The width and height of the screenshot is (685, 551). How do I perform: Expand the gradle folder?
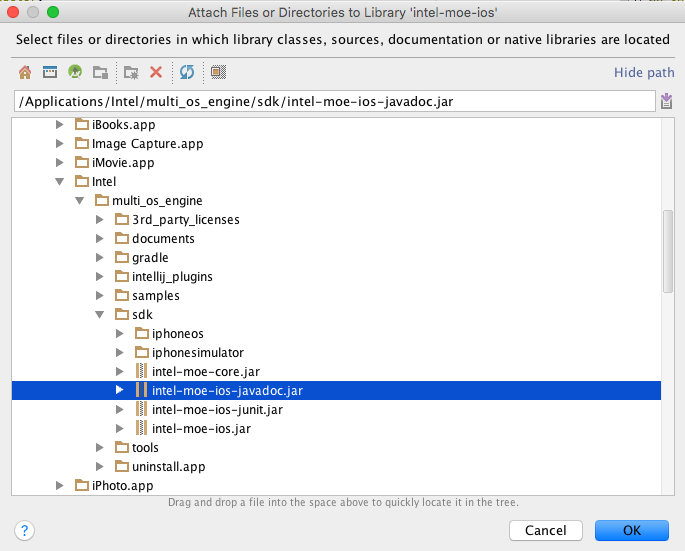100,258
